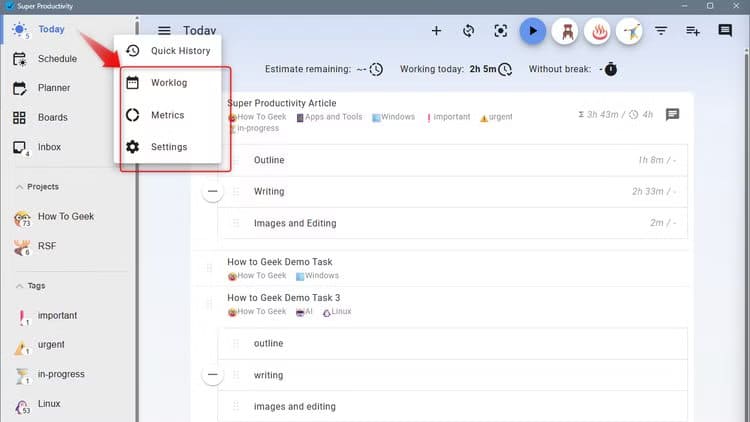Screen dimensions: 750x422
Task: Click the Settings gear icon
Action: pos(132,147)
